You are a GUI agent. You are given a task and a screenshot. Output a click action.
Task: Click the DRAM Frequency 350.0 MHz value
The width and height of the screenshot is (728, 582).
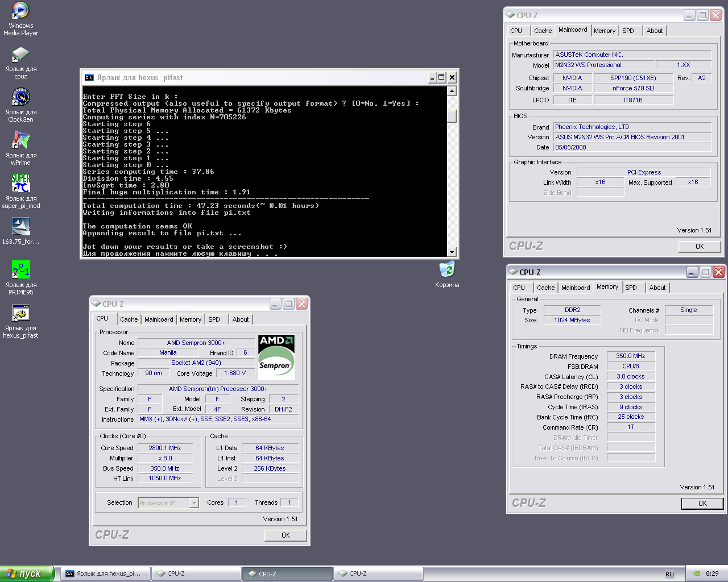click(x=631, y=356)
